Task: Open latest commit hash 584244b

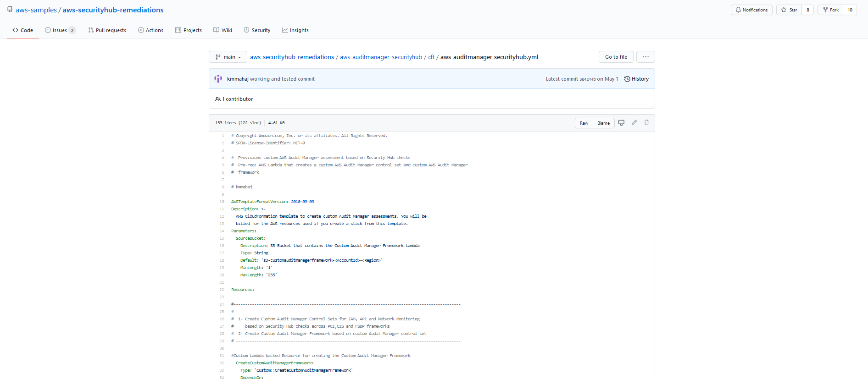Action: [x=587, y=79]
